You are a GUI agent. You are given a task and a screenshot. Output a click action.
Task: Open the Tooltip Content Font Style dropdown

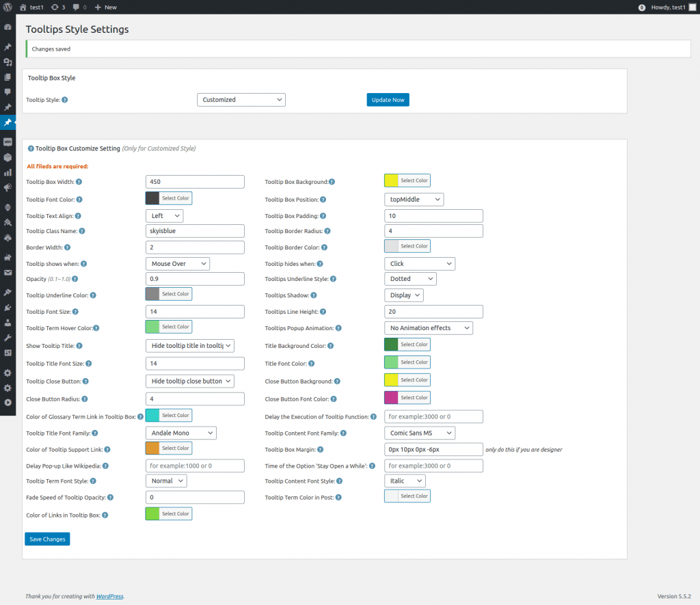pos(405,481)
